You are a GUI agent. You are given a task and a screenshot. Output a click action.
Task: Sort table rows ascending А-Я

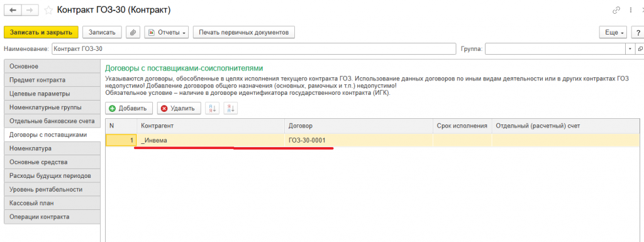point(213,108)
